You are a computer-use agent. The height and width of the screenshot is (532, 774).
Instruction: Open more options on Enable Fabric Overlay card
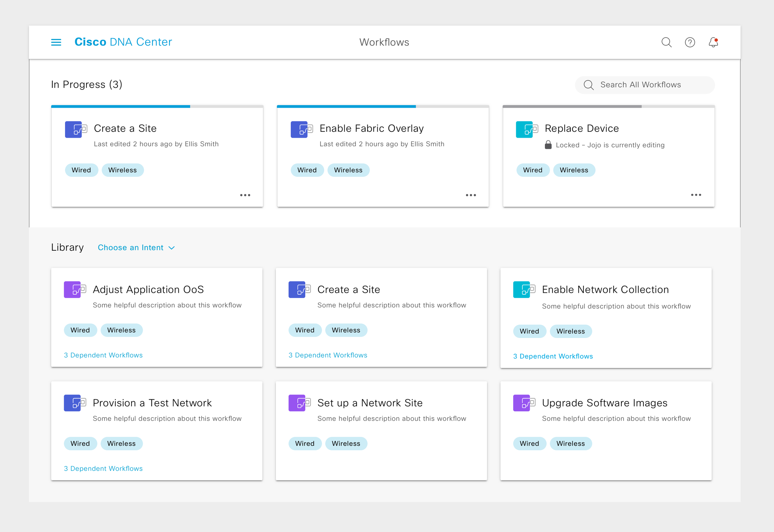click(x=471, y=195)
